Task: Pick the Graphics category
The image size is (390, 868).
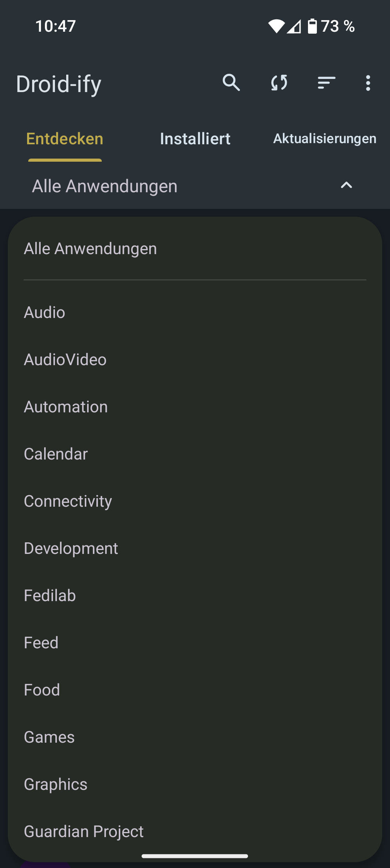Action: pos(55,784)
